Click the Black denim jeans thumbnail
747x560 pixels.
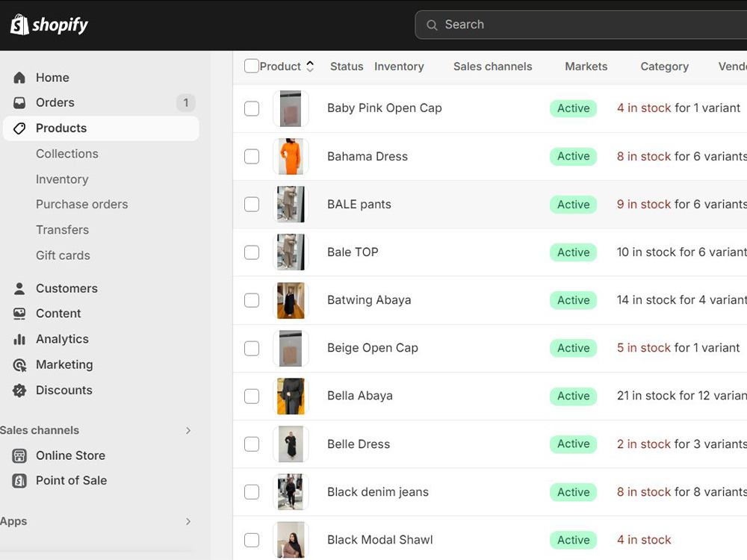(291, 492)
